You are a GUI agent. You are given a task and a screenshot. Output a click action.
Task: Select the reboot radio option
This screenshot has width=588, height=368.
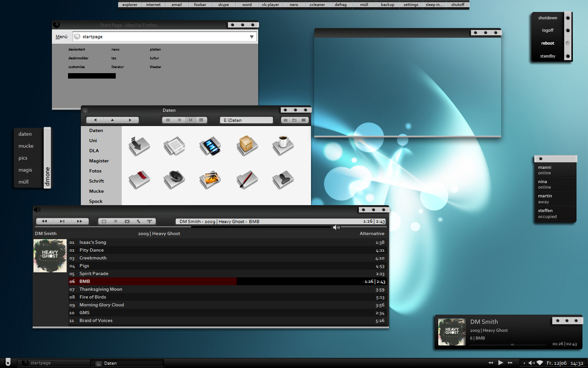[568, 43]
